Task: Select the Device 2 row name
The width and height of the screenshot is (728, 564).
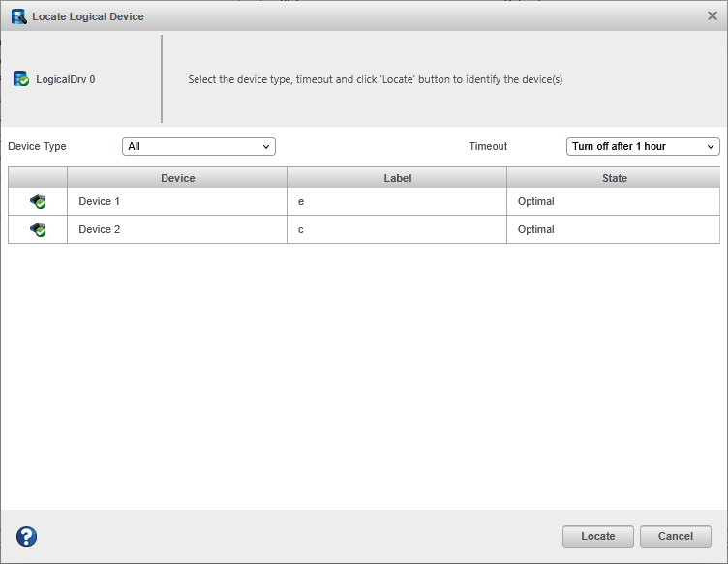Action: (x=99, y=230)
